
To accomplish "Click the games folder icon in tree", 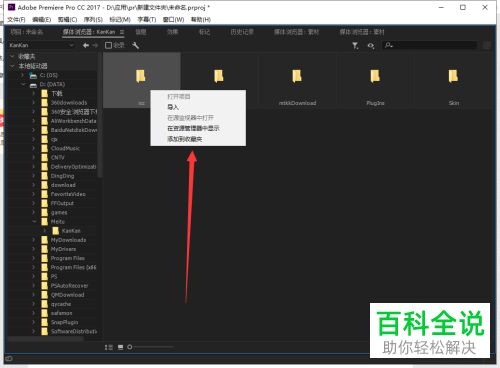I will [44, 212].
